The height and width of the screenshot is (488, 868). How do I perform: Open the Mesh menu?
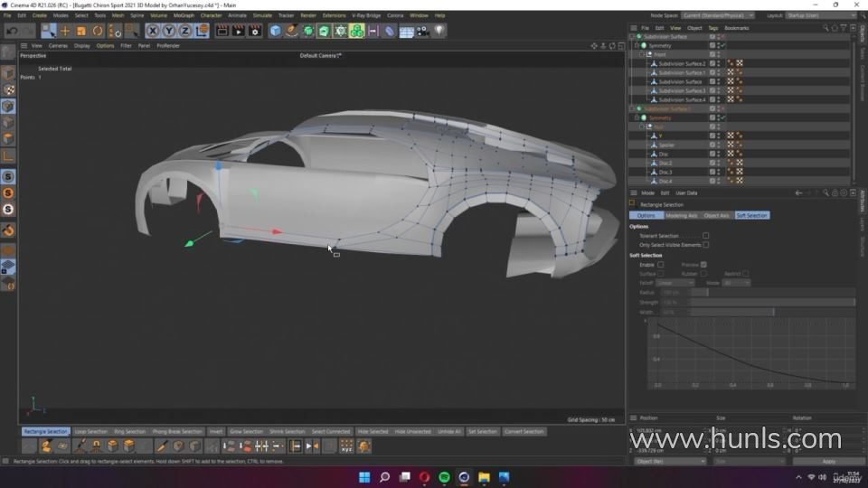(x=118, y=15)
